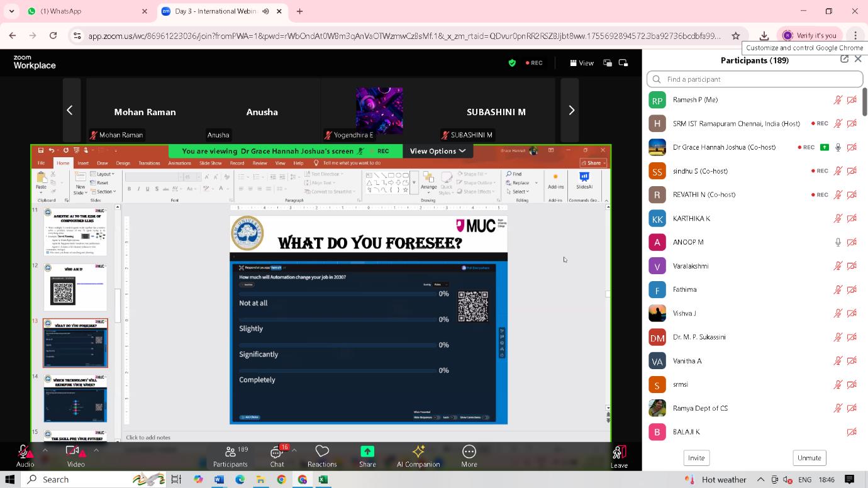
Task: Click the Unmute button in Participants
Action: (x=809, y=458)
